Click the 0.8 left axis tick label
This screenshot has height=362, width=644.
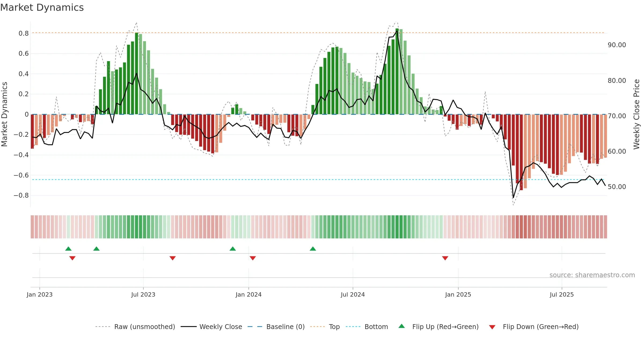(24, 33)
